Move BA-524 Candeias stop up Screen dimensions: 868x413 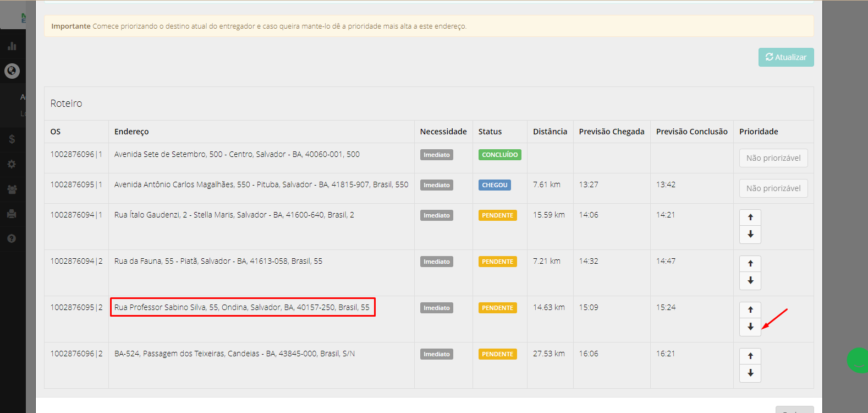pyautogui.click(x=750, y=356)
